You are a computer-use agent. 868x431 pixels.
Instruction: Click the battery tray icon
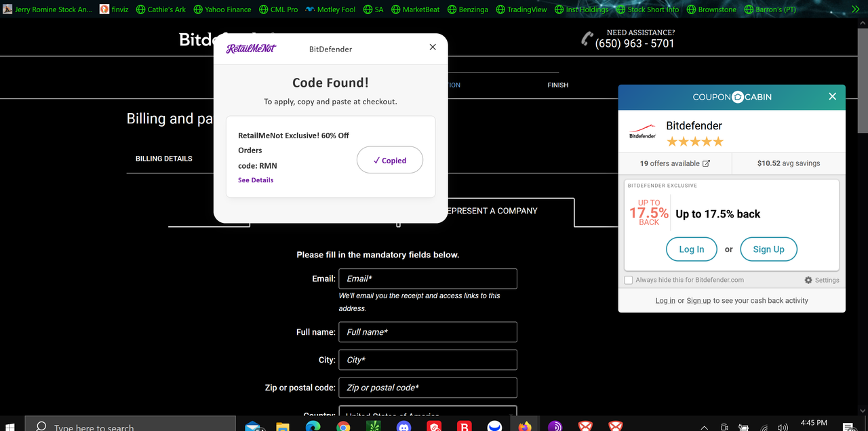pos(744,428)
